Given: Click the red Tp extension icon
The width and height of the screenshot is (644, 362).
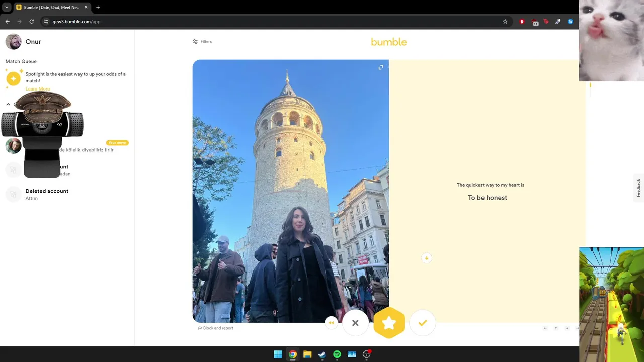Looking at the screenshot, I should [x=546, y=22].
